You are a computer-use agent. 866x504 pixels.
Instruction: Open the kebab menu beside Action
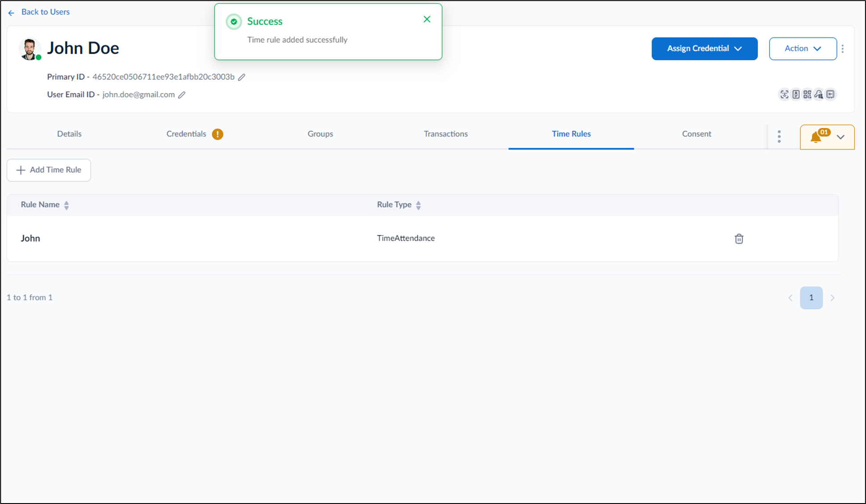(843, 49)
